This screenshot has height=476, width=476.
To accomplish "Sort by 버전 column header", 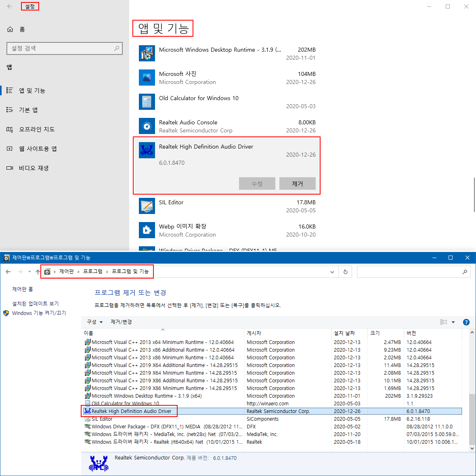I will (432, 333).
